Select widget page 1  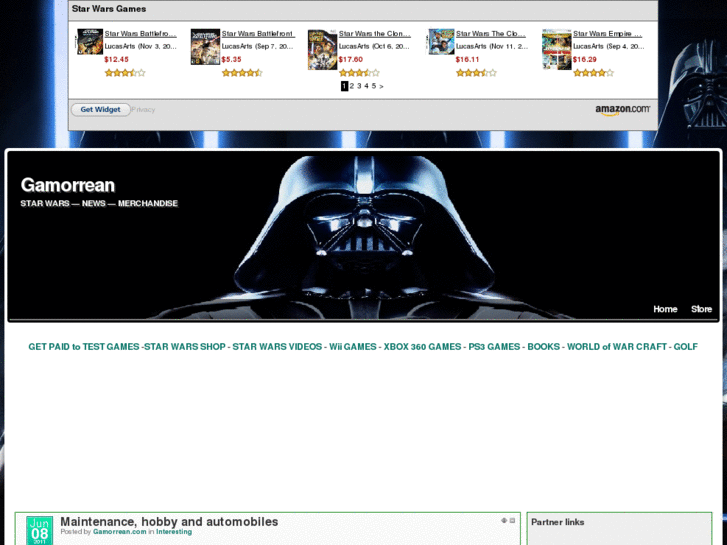coord(344,86)
